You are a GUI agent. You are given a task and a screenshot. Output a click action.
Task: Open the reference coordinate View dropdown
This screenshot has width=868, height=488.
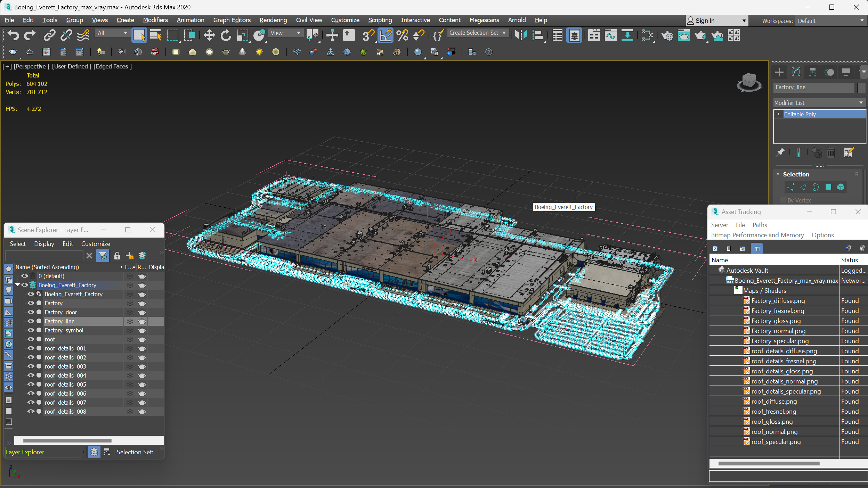285,33
